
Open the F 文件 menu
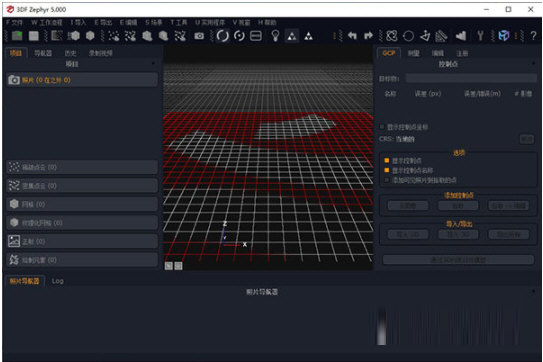tap(14, 23)
